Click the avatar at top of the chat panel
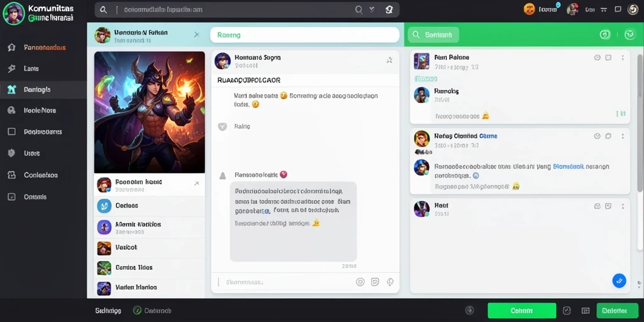644x322 pixels. pyautogui.click(x=223, y=61)
